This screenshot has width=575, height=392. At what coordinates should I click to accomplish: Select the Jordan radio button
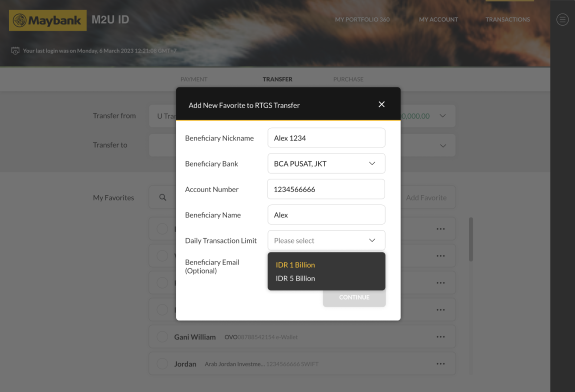pyautogui.click(x=162, y=364)
